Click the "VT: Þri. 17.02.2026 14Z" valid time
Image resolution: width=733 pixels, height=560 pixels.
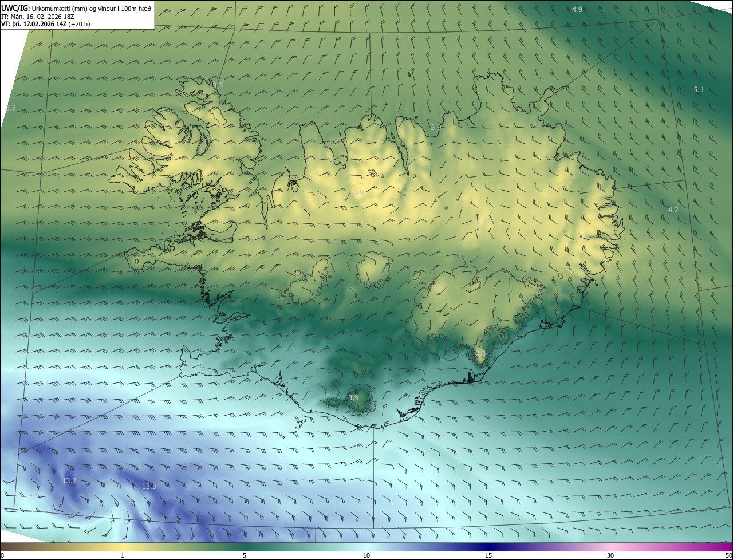[x=46, y=24]
